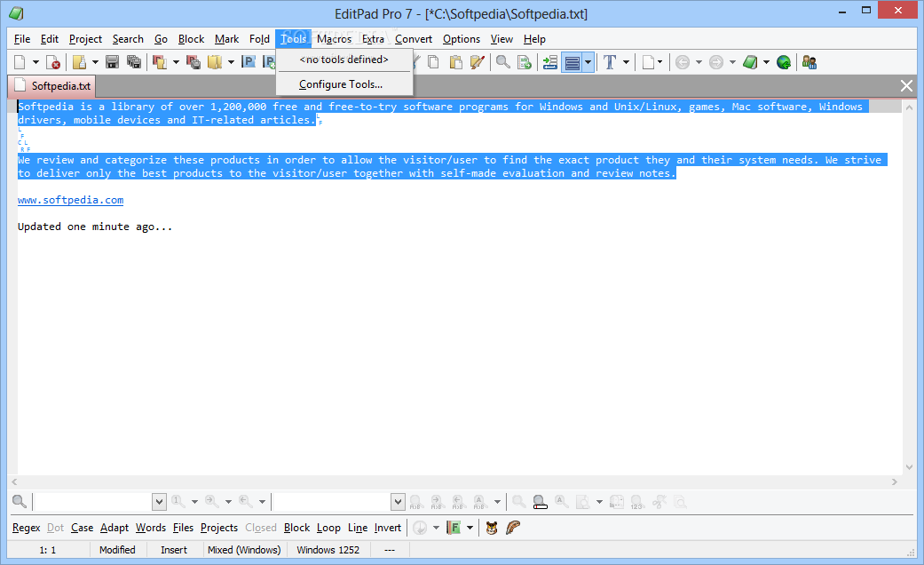The width and height of the screenshot is (924, 565).
Task: Toggle the word wrap highlighted icon
Action: (x=573, y=62)
